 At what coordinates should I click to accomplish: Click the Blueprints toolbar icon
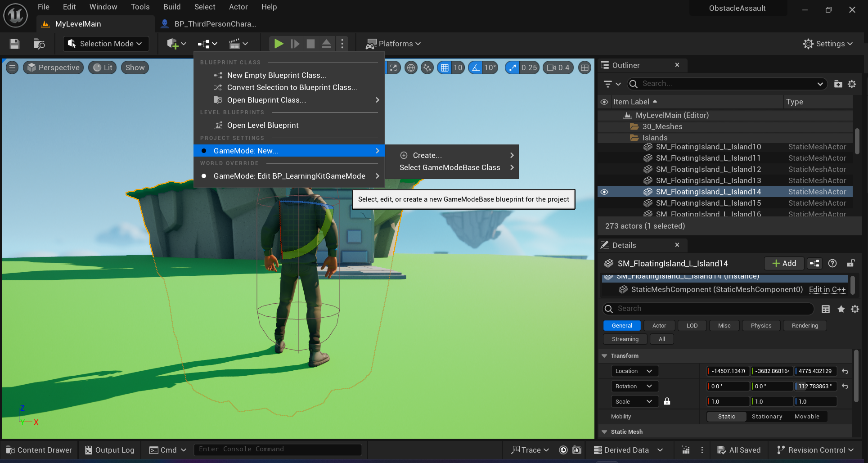(207, 44)
